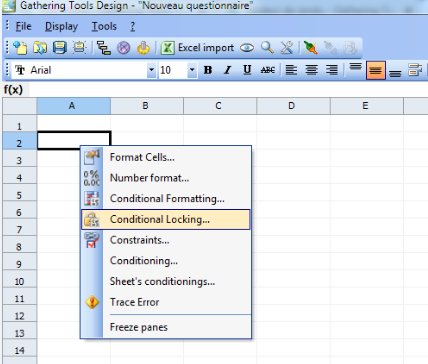Toggle Strikethrough ABC formatting

pos(268,70)
